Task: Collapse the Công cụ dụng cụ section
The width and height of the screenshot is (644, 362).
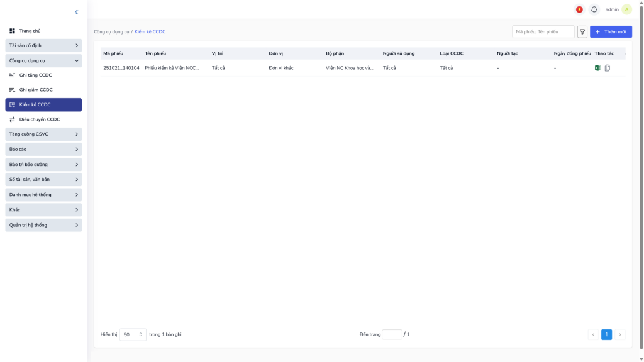Action: pos(43,60)
